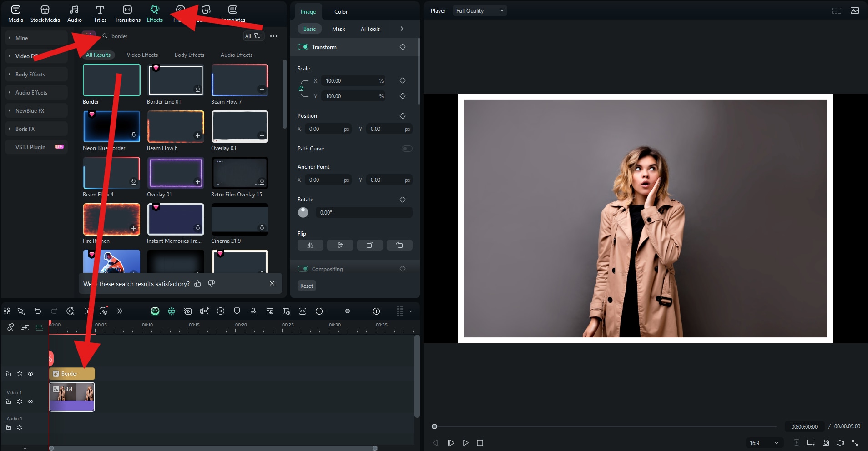The width and height of the screenshot is (868, 451).
Task: Click the undo arrow in timeline toolbar
Action: [x=38, y=311]
